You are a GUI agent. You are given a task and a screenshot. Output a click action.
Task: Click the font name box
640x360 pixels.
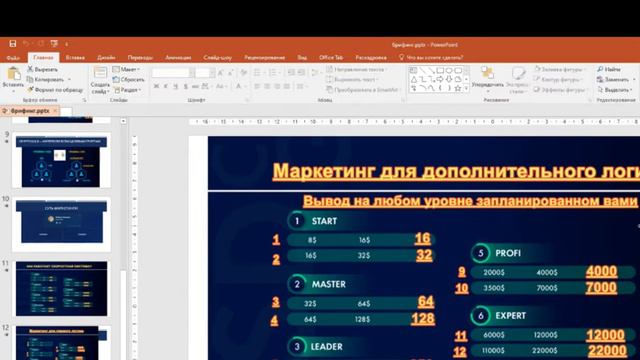tap(171, 73)
